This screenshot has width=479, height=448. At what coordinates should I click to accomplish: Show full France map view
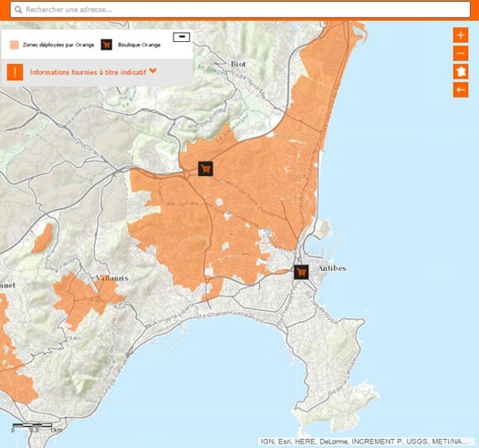click(x=461, y=71)
